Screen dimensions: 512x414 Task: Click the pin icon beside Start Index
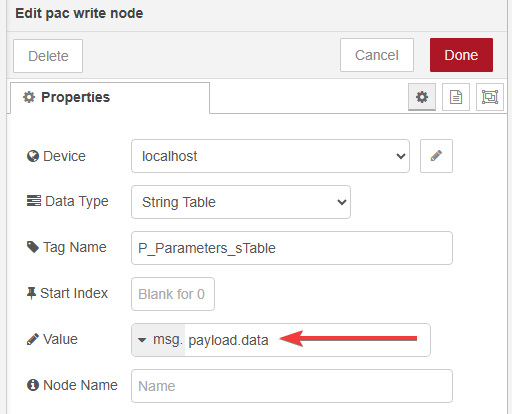tap(31, 293)
